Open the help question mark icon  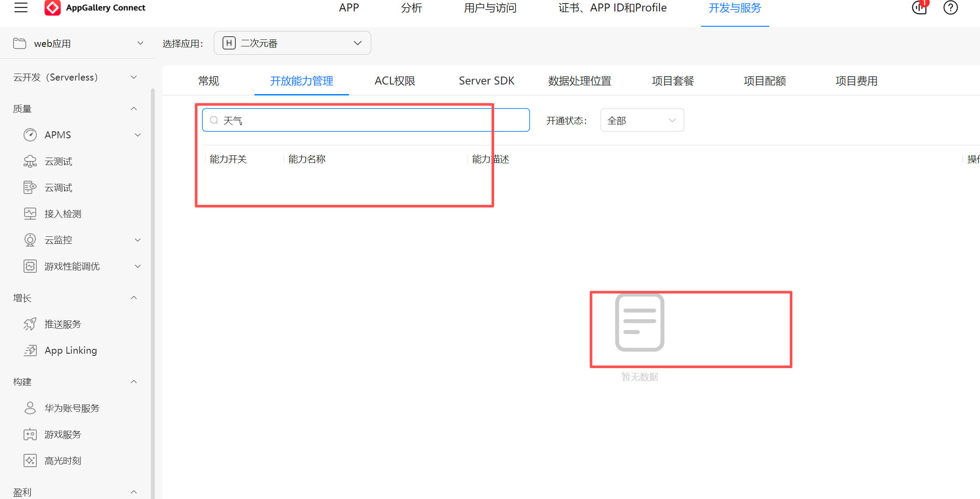point(950,8)
